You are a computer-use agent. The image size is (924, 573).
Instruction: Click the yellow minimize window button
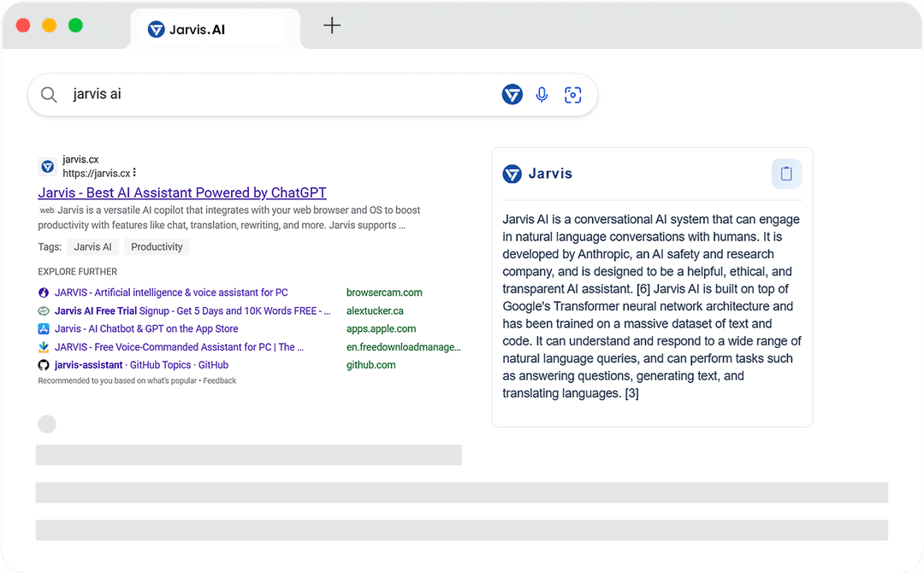pos(50,26)
